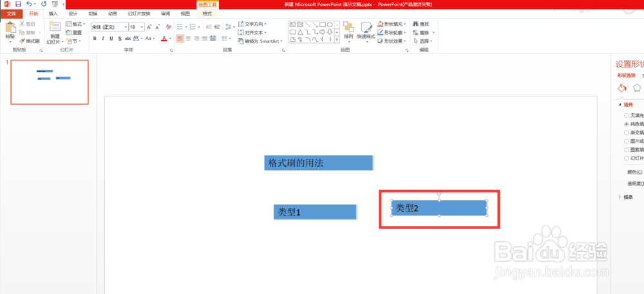Open the File (文件) tab
The height and width of the screenshot is (294, 644).
(x=12, y=14)
